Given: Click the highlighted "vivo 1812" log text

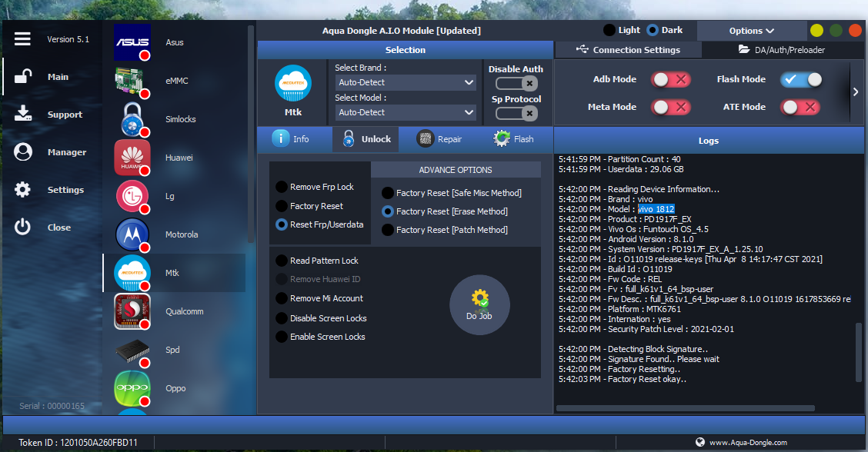Looking at the screenshot, I should pos(656,209).
